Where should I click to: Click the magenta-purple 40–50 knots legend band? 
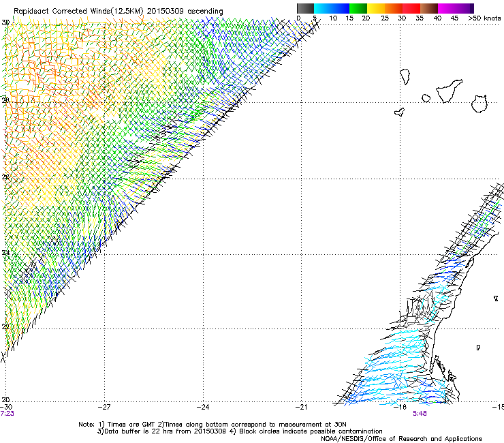click(456, 8)
